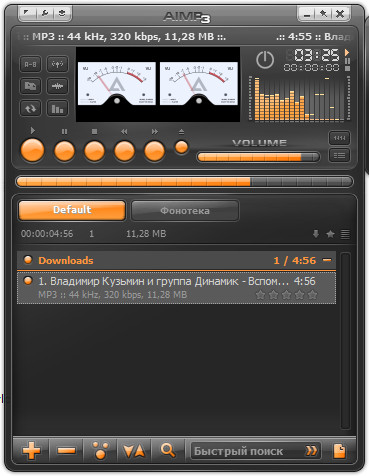The image size is (369, 476).
Task: Click the quick search go arrows
Action: [x=311, y=451]
